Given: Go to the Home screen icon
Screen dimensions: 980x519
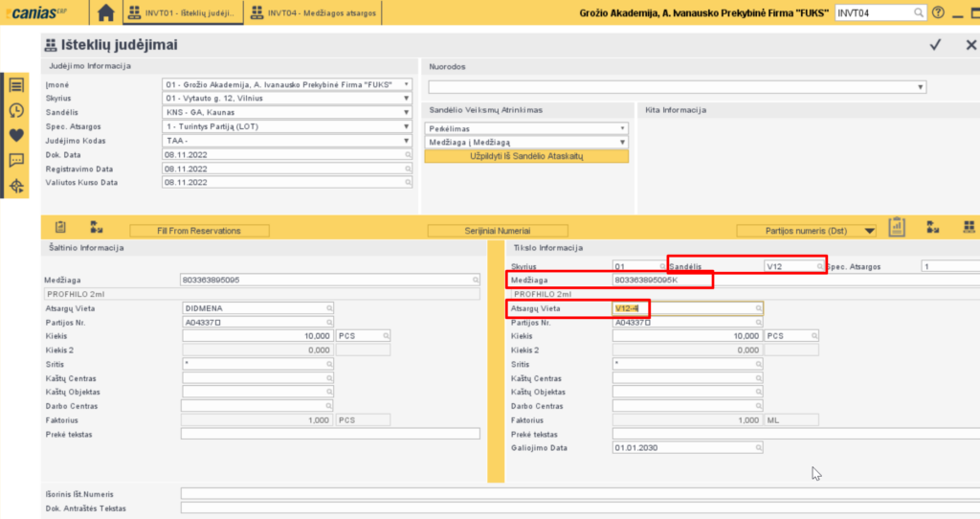Looking at the screenshot, I should click(x=106, y=12).
